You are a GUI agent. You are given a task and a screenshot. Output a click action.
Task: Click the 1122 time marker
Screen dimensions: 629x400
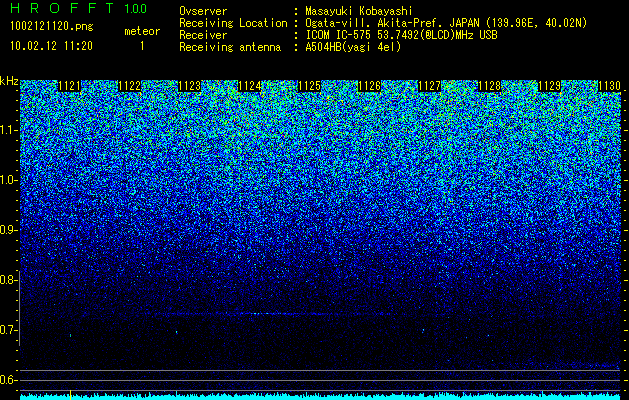tap(130, 86)
